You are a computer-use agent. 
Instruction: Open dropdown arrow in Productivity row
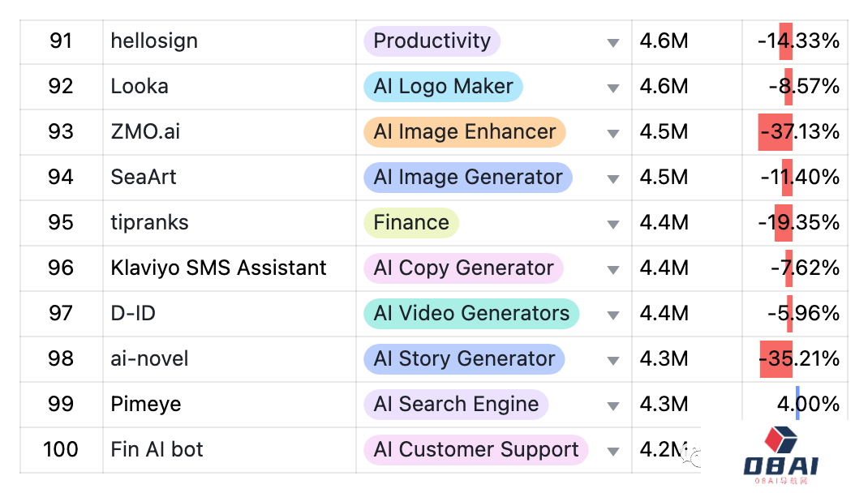pos(613,43)
